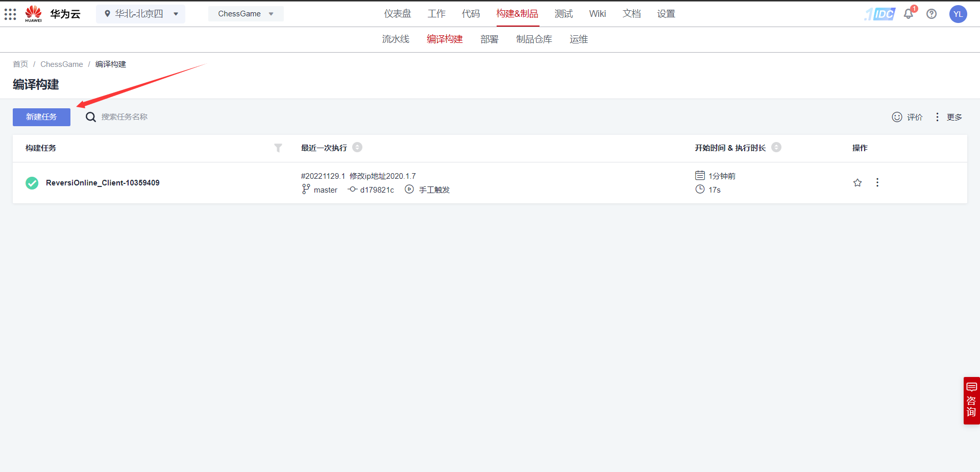This screenshot has width=980, height=472.
Task: Click sort icon beside 最近一次执行 header
Action: [x=357, y=147]
